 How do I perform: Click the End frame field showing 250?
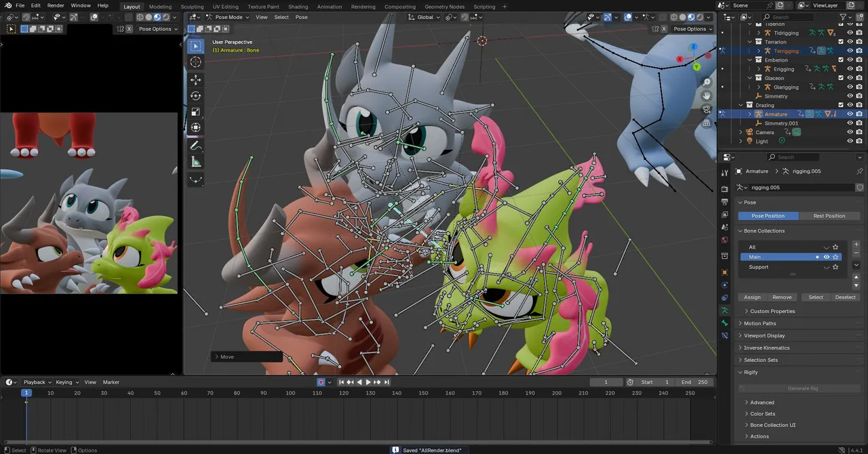click(694, 382)
